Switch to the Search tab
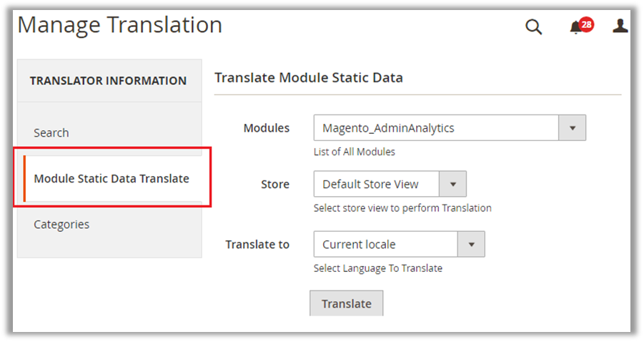The image size is (644, 342). click(51, 132)
